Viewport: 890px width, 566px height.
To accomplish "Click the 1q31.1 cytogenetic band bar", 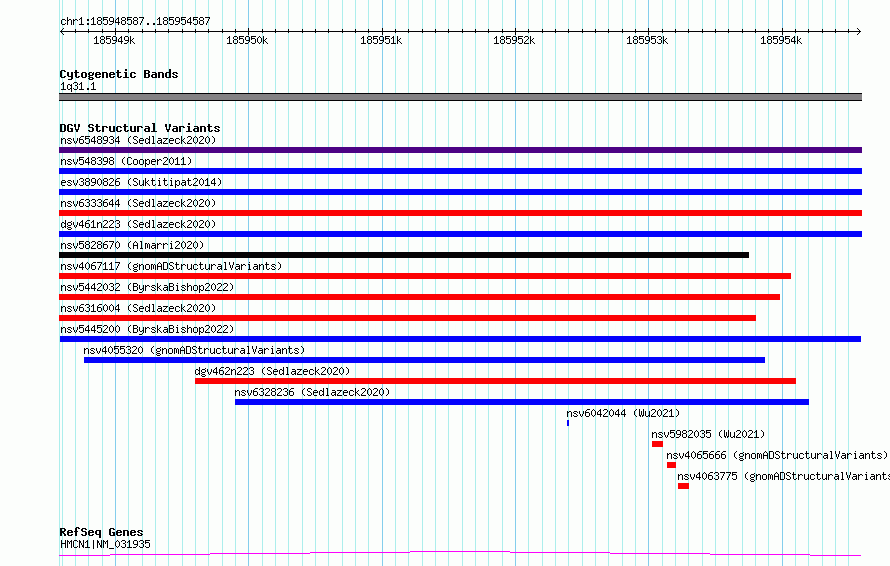I will click(460, 97).
